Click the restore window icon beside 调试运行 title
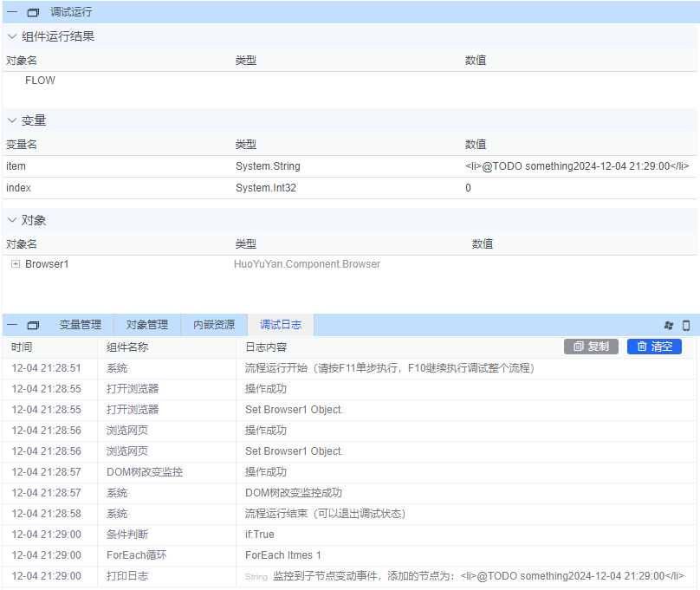Viewport: 700px width, 590px height. coord(32,12)
